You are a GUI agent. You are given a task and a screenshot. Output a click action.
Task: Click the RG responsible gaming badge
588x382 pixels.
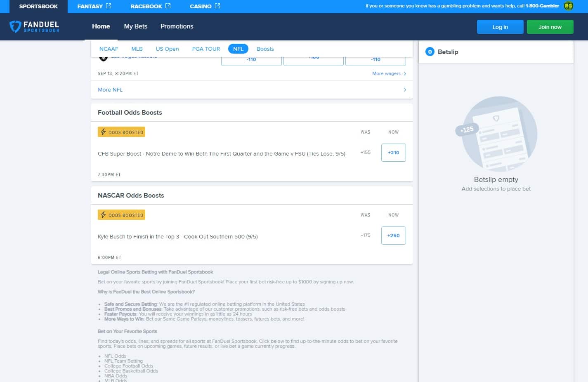pos(569,6)
